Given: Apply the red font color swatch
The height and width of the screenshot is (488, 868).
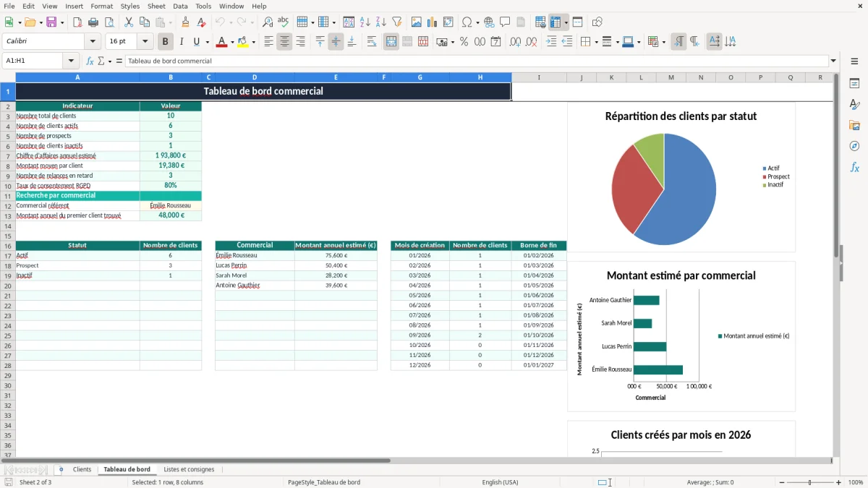Looking at the screenshot, I should click(x=221, y=42).
